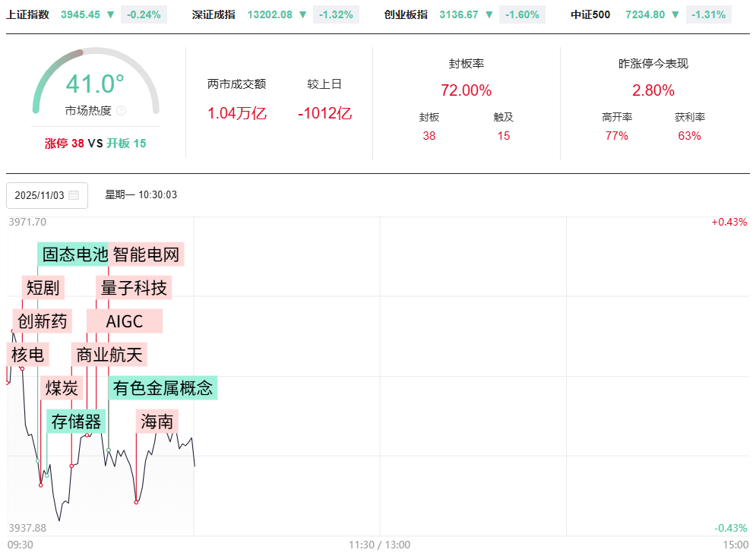The width and height of the screenshot is (756, 556).
Task: Click the 量子科技 sector tag
Action: pyautogui.click(x=134, y=288)
